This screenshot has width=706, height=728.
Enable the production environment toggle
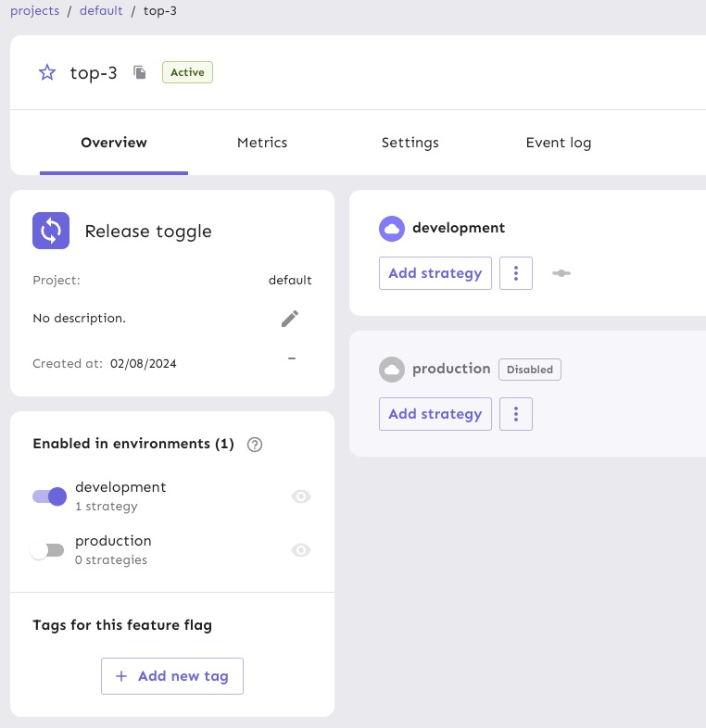click(47, 550)
